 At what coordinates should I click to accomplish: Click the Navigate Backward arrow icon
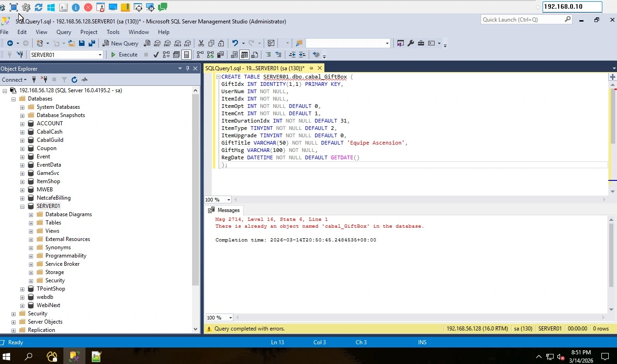coord(10,43)
